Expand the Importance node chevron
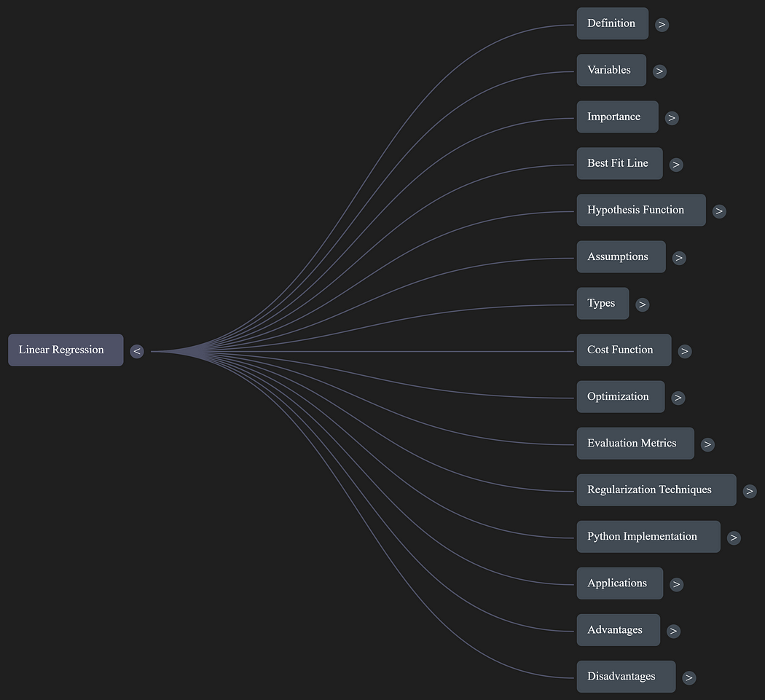 tap(672, 117)
